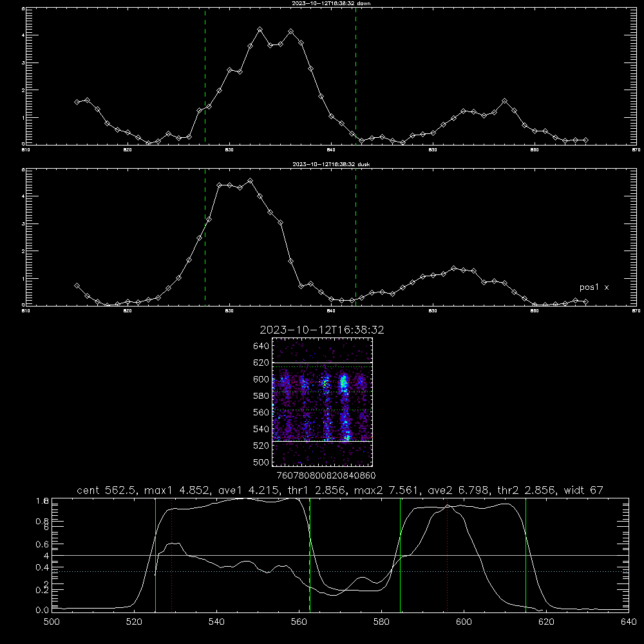Click the lower white horizontal line in spectral image

point(323,441)
